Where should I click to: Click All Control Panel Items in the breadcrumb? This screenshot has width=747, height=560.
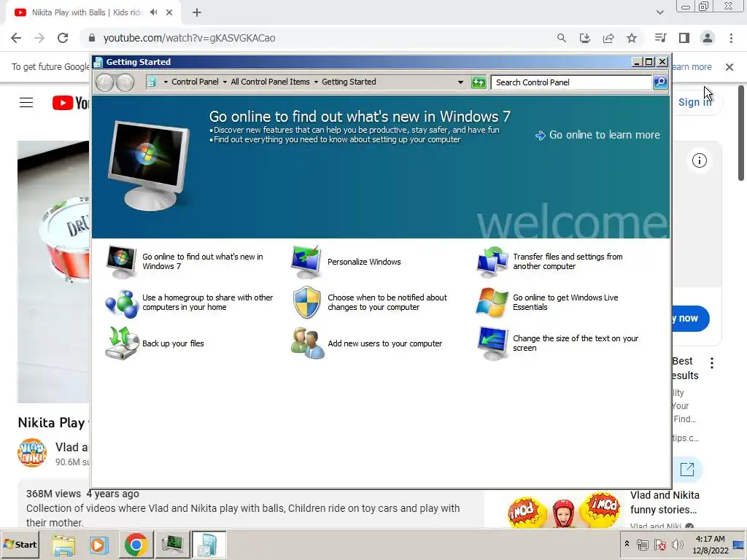(x=270, y=82)
